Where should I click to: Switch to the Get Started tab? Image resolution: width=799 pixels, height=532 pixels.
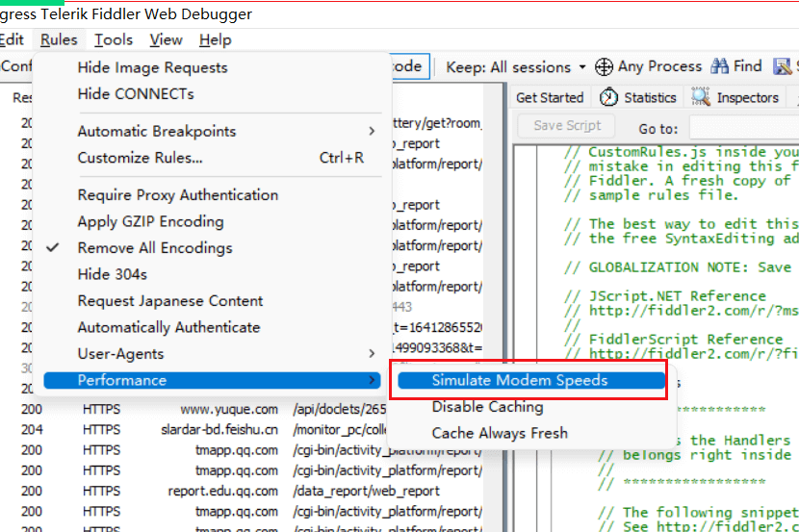point(550,97)
